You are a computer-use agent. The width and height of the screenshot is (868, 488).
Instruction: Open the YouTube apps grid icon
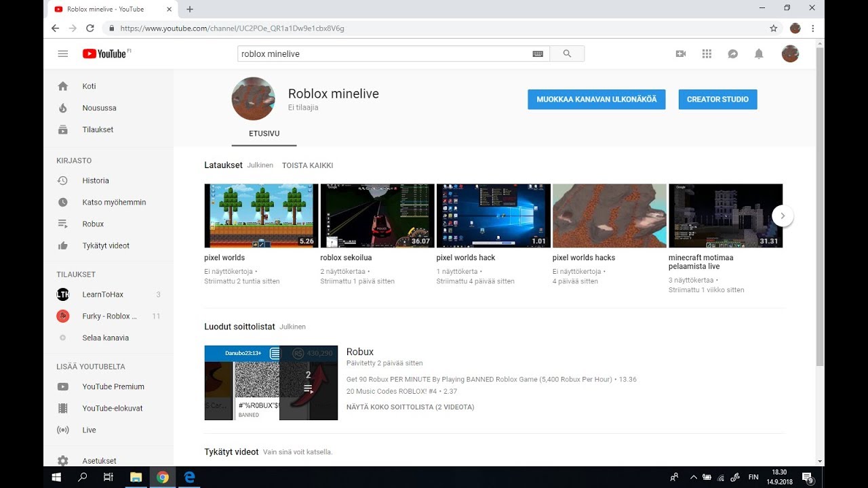(707, 54)
